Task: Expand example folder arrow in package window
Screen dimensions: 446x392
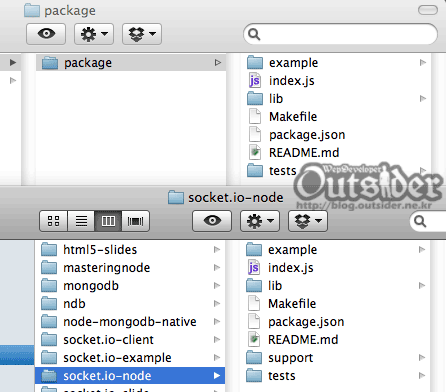Action: coord(423,63)
